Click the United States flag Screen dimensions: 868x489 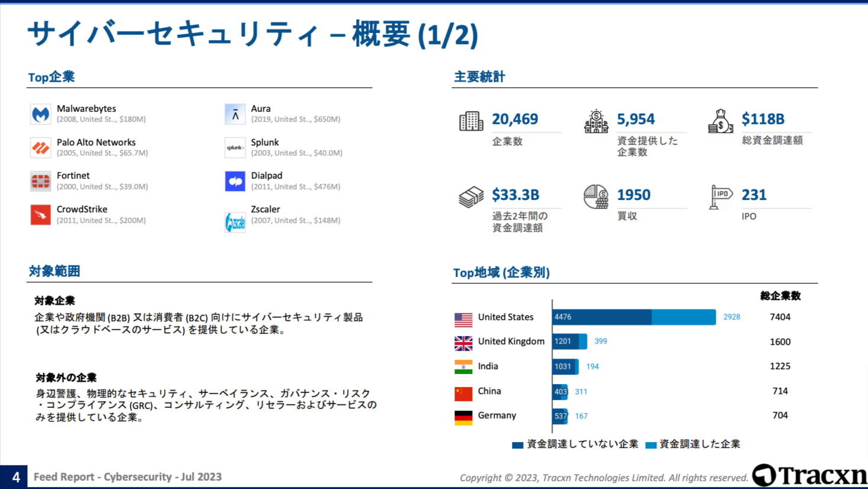pos(463,320)
